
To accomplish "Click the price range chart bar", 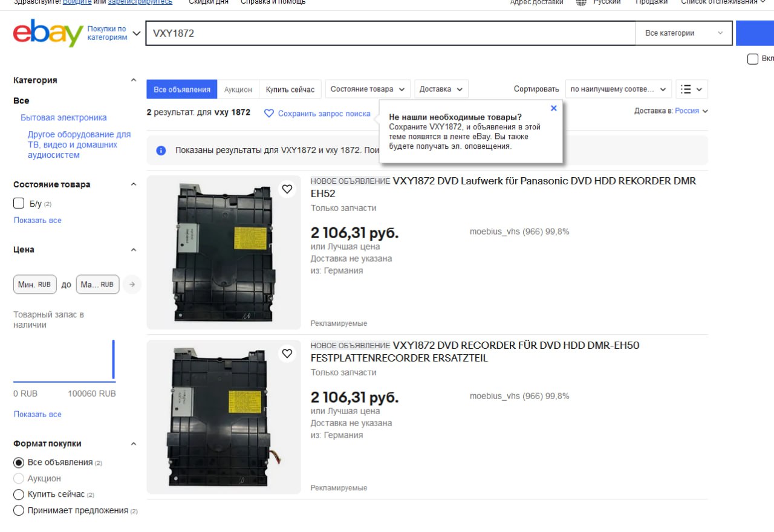I will [x=113, y=360].
